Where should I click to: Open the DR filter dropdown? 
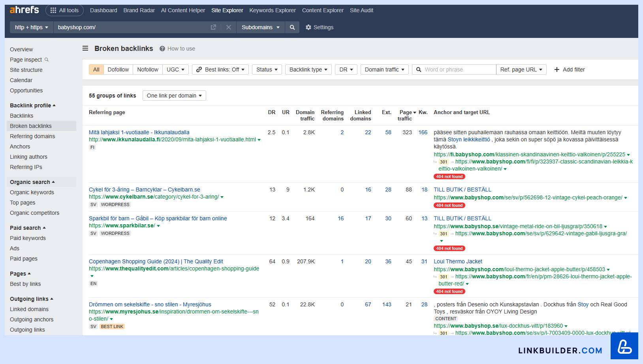click(x=346, y=69)
